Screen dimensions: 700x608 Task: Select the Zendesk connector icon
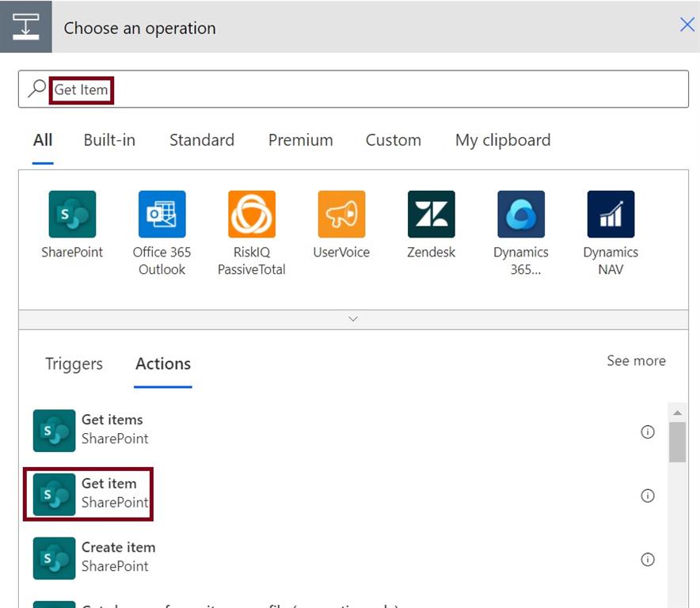pos(432,215)
